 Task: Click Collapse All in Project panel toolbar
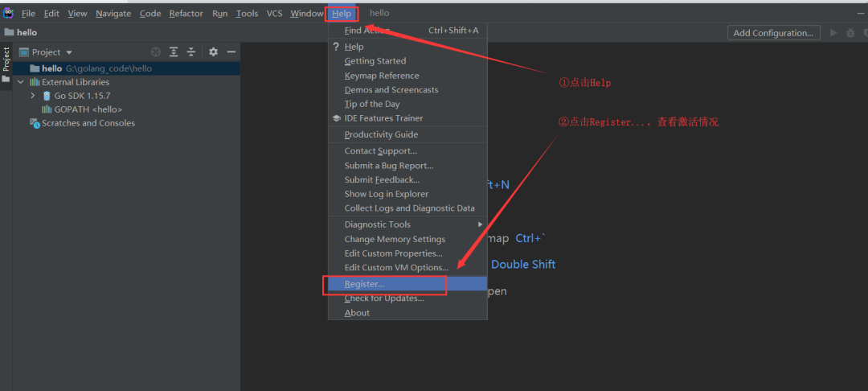click(x=191, y=51)
